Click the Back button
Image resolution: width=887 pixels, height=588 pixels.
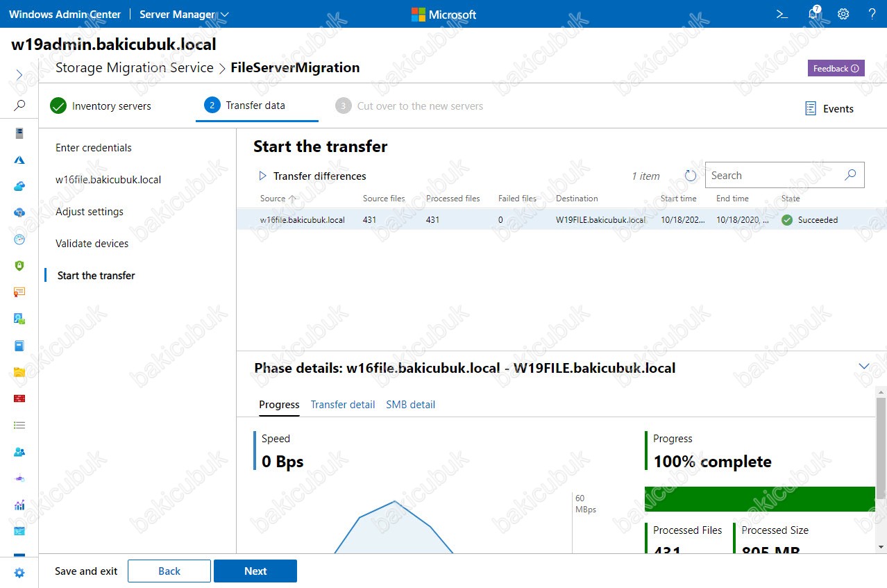coord(169,571)
